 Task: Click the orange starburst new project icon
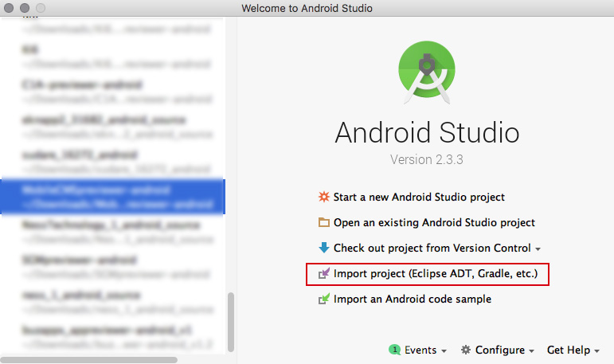tap(323, 197)
